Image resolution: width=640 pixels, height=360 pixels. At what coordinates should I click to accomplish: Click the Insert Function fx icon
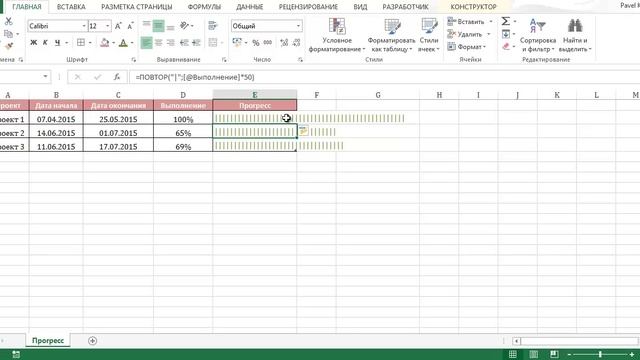(x=117, y=77)
